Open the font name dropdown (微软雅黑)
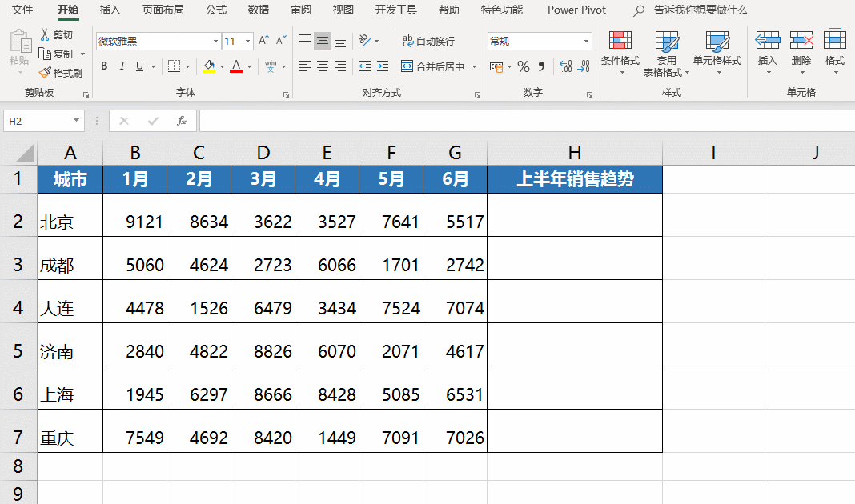The image size is (855, 504). point(216,42)
